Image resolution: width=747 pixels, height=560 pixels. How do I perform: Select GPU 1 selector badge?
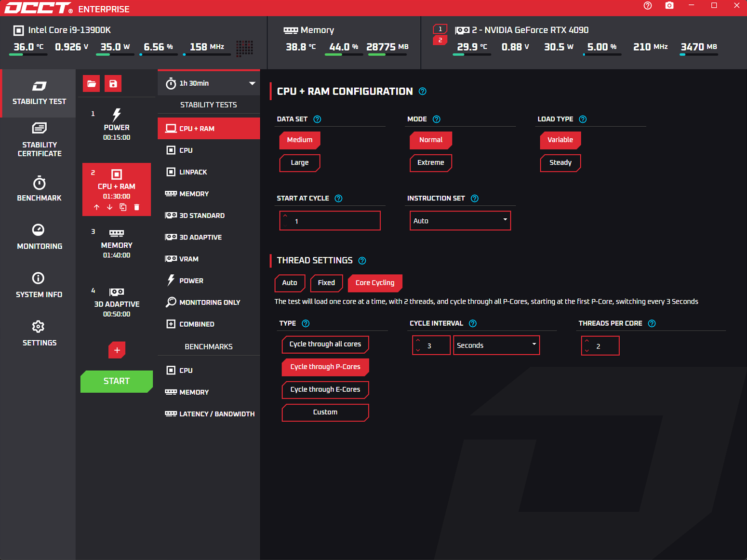tap(440, 29)
